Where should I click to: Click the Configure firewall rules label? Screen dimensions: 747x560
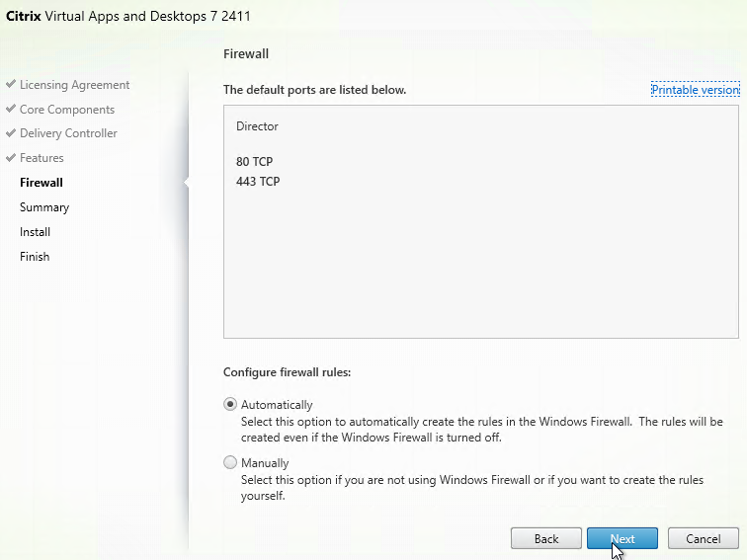coord(287,372)
